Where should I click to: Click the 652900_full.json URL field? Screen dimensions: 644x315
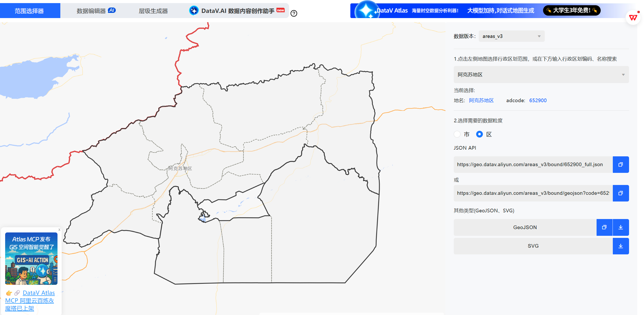533,165
